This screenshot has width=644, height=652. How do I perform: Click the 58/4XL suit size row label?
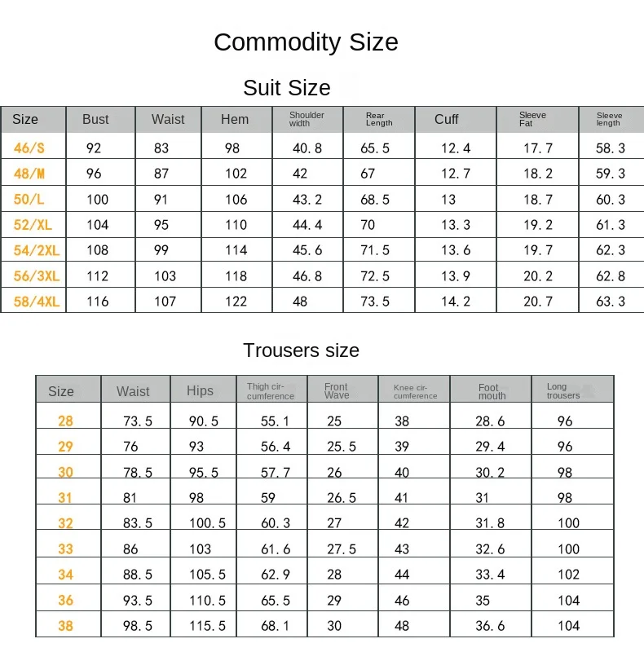(x=37, y=302)
